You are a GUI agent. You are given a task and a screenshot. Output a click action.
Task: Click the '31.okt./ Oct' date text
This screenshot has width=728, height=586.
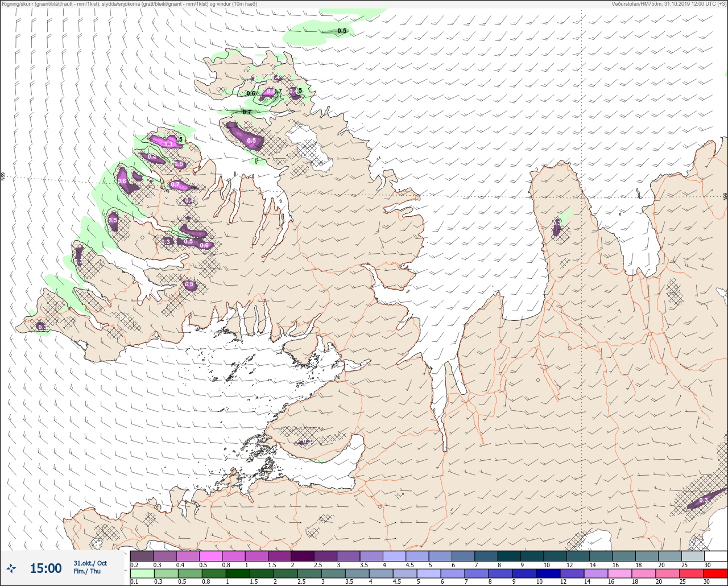[x=90, y=563]
